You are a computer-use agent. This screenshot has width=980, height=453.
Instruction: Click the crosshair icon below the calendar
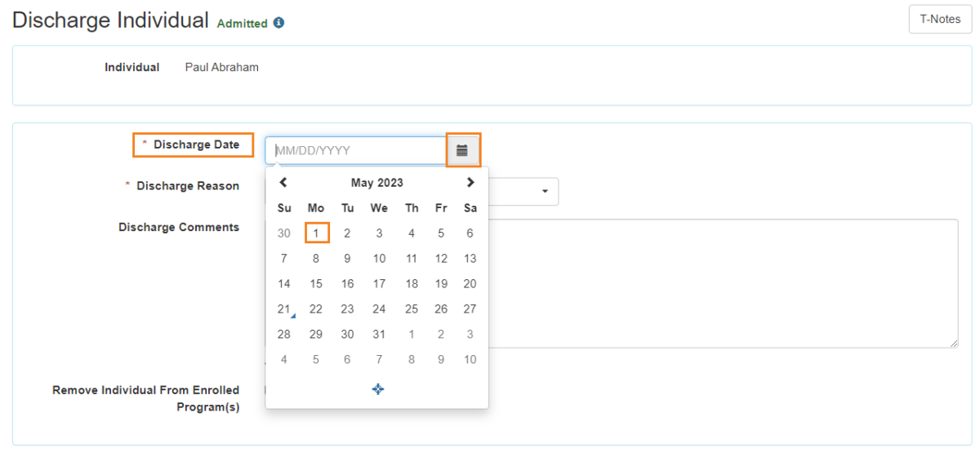click(377, 389)
